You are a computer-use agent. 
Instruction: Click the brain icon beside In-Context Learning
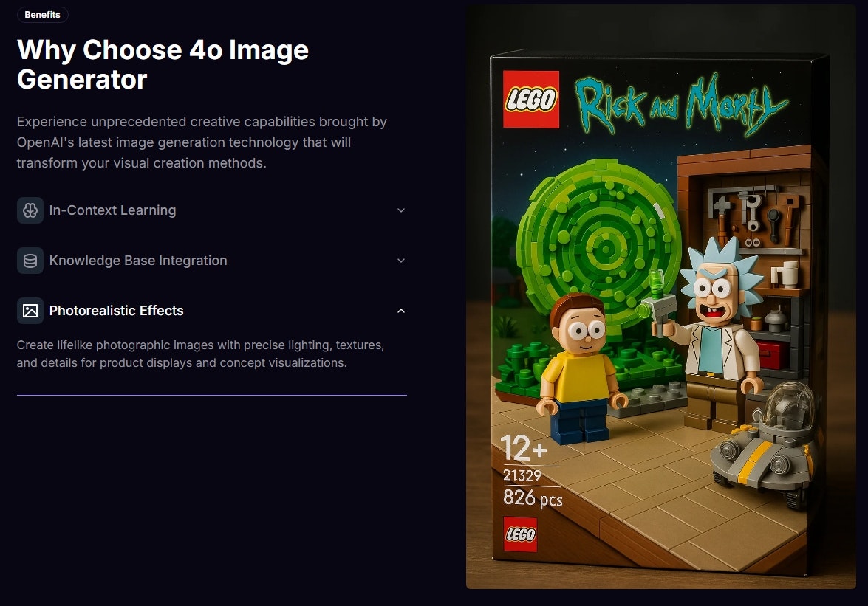30,210
